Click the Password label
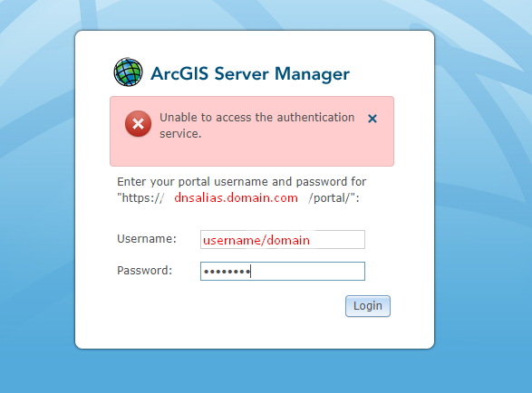This screenshot has height=393, width=532. point(145,271)
